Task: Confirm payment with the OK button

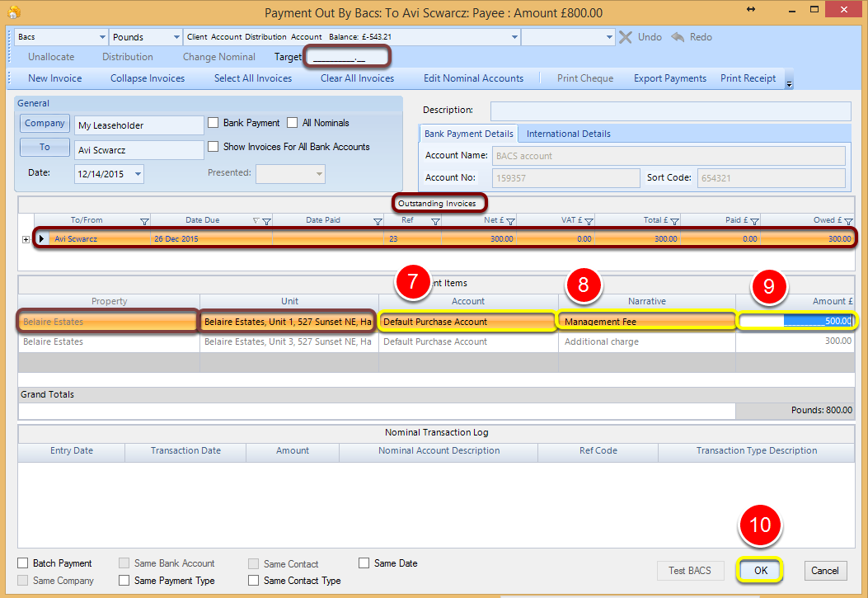Action: coord(760,570)
